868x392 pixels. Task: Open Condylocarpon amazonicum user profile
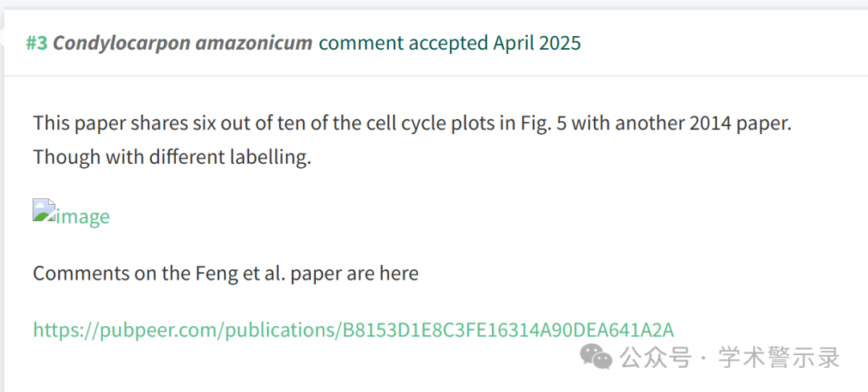click(x=182, y=43)
